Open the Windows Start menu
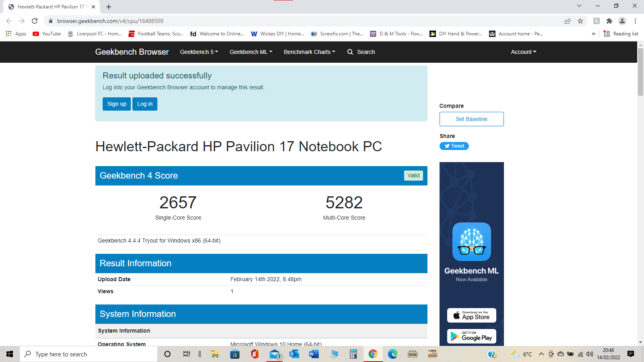644x362 pixels. 10,354
